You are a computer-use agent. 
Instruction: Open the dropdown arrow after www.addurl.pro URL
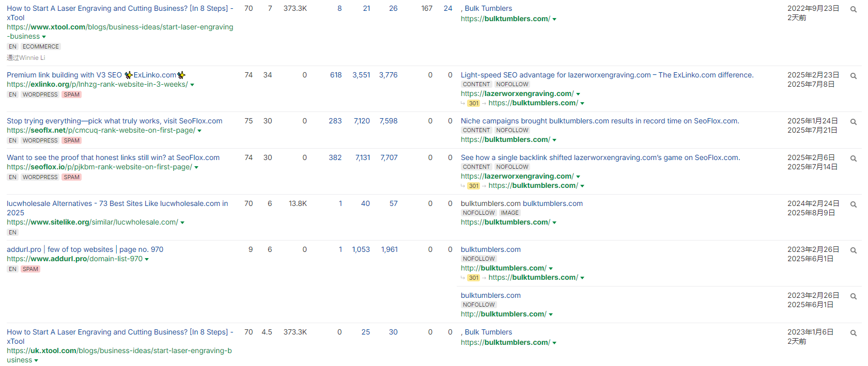[147, 259]
